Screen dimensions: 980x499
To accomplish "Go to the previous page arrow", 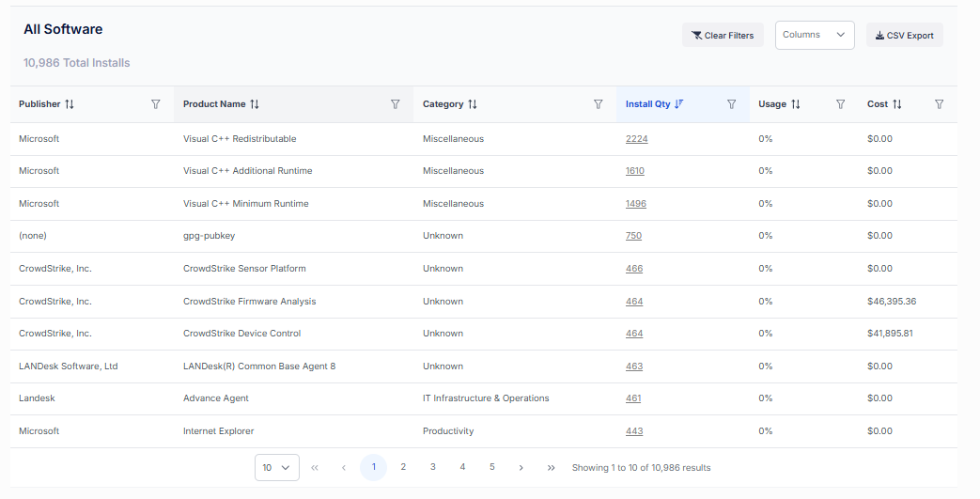I will tap(344, 468).
